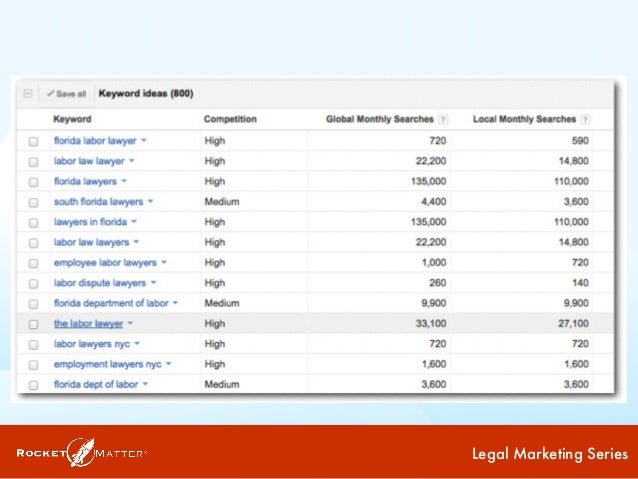This screenshot has width=638, height=479.
Task: Click the Save all button
Action: click(x=66, y=94)
